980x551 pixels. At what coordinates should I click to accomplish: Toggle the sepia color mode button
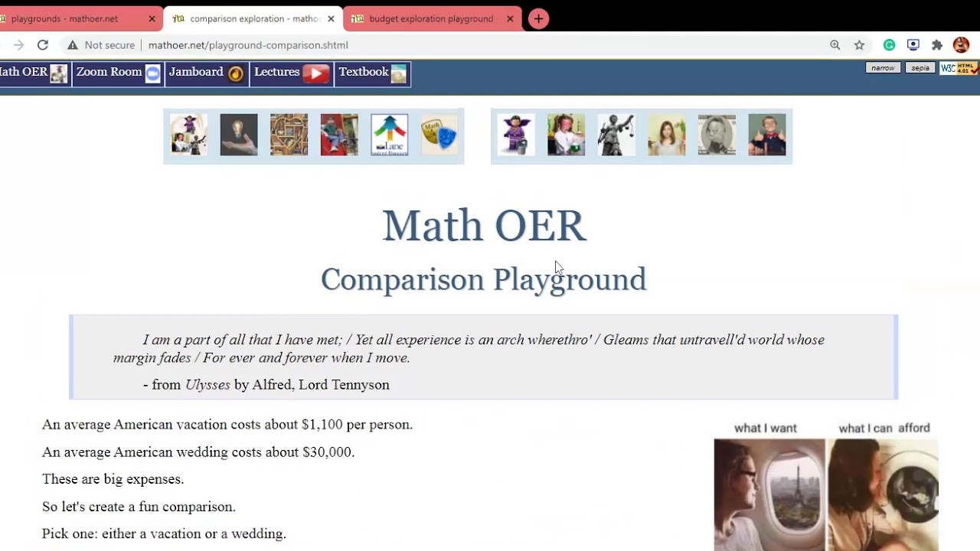pyautogui.click(x=920, y=68)
